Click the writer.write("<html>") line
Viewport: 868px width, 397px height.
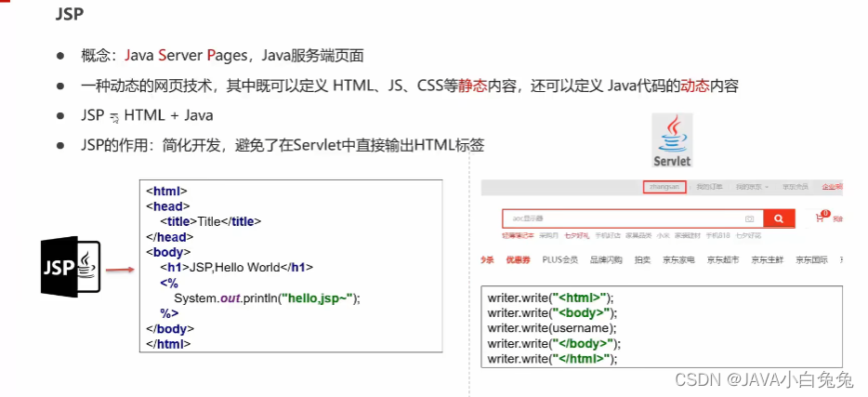(551, 298)
